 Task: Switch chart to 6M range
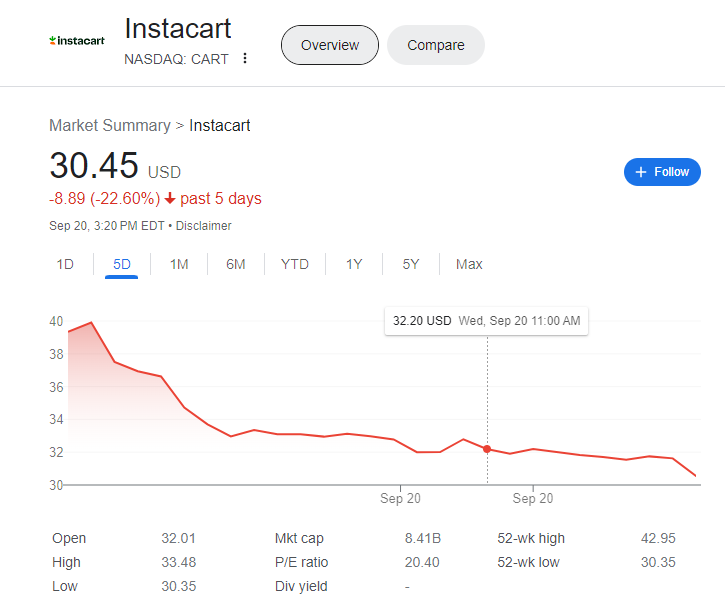tap(236, 264)
